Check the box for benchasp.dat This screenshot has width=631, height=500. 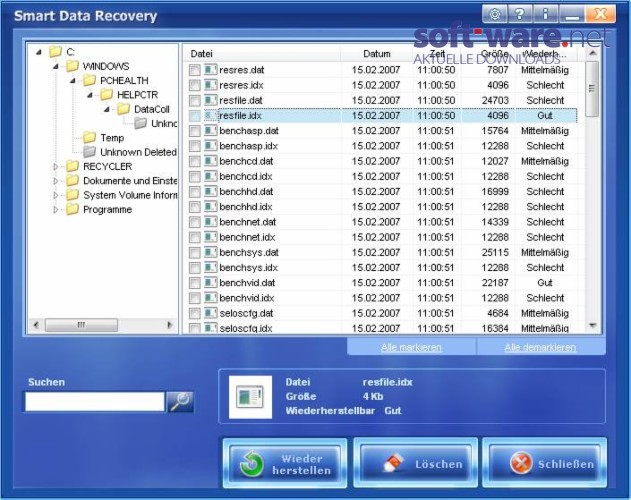(194, 131)
